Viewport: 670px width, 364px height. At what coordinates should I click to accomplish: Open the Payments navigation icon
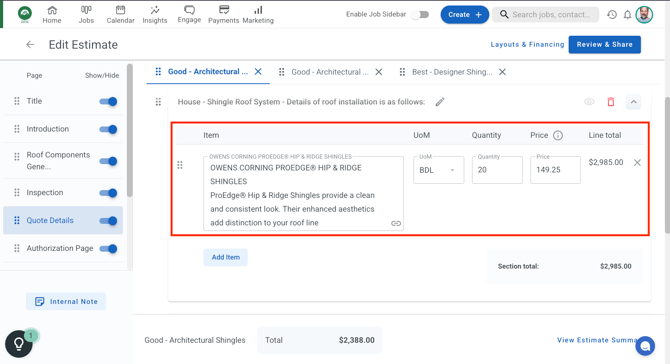pyautogui.click(x=223, y=14)
